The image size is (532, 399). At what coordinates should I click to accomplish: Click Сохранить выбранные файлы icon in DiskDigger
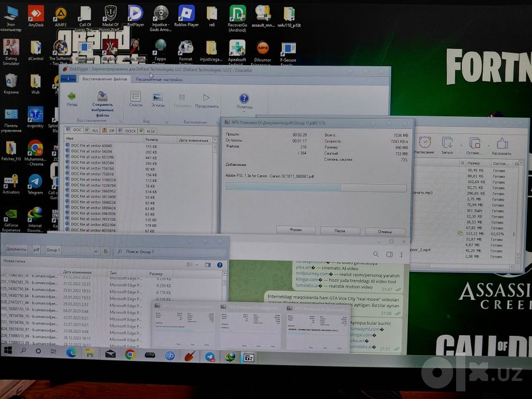coord(103,96)
